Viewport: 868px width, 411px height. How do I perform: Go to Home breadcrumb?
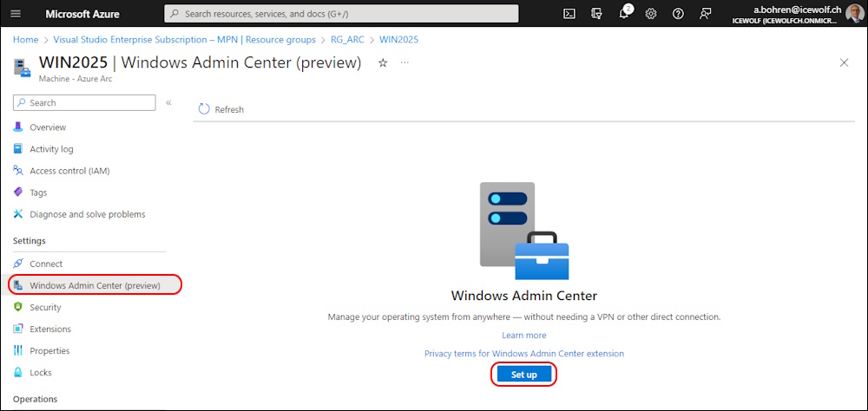point(25,40)
